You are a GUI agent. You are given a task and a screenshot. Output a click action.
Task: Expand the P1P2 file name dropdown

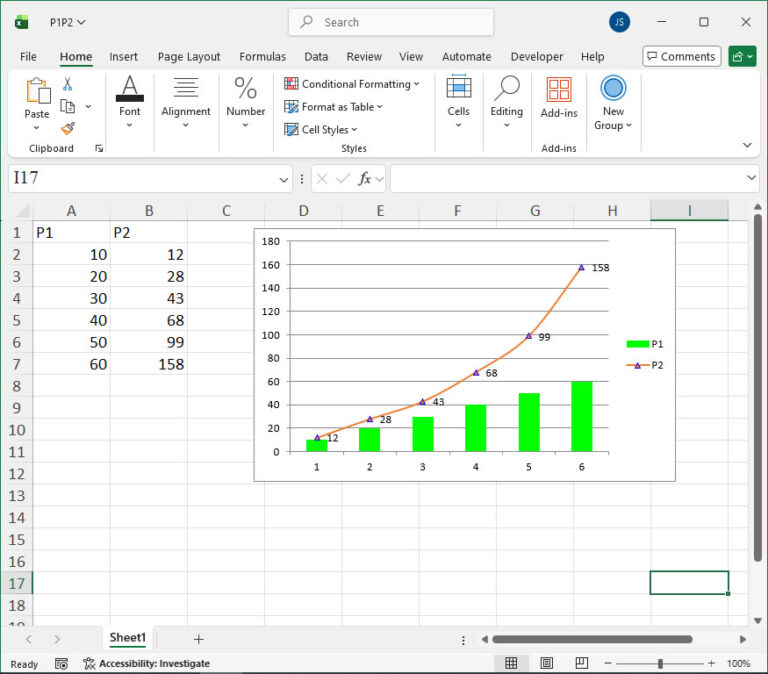(x=81, y=23)
